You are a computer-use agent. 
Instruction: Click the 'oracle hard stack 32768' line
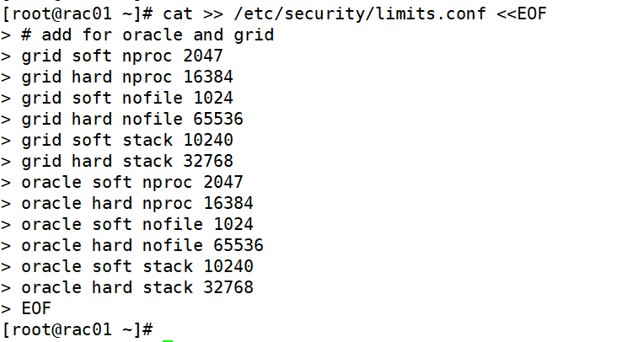pos(137,288)
